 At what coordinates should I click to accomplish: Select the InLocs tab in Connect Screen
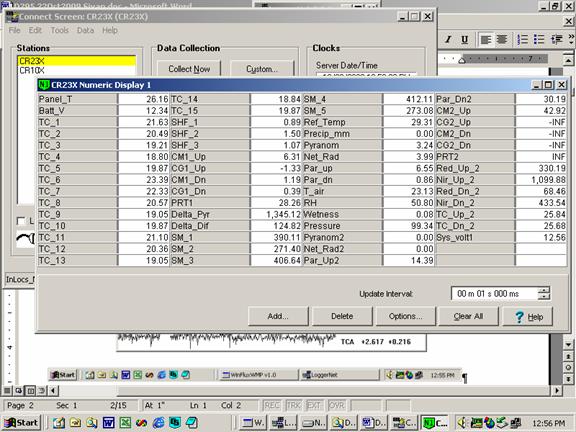20,280
